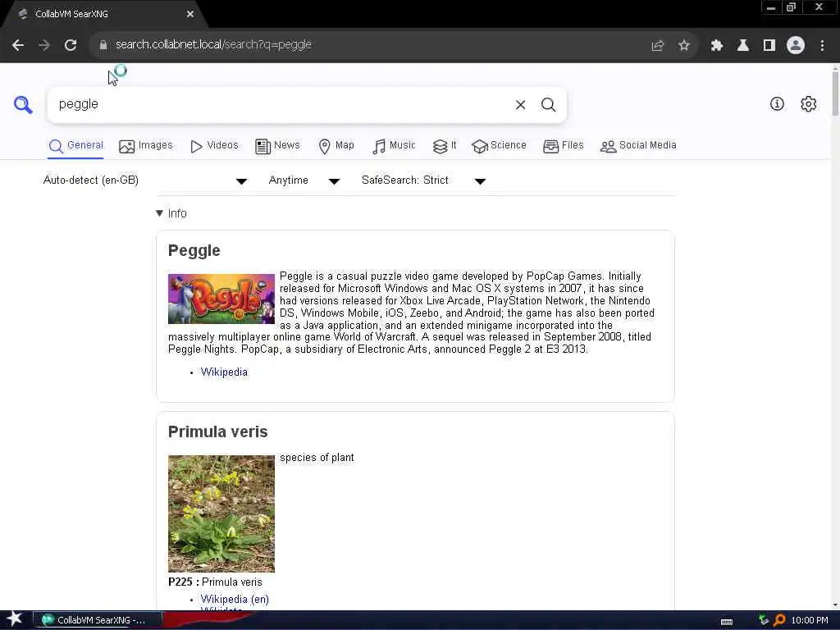Screen dimensions: 840x630
Task: Clear the search query with the X icon
Action: pos(520,105)
